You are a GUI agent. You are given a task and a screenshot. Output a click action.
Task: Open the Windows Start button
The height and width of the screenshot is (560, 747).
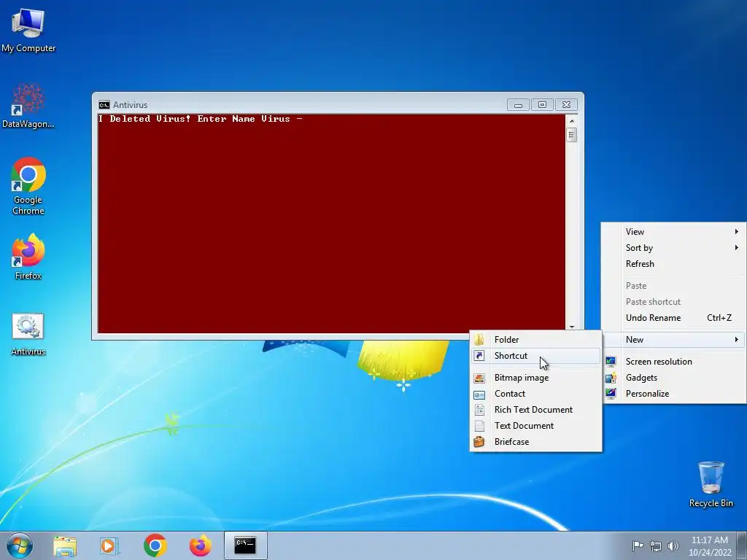(x=20, y=545)
